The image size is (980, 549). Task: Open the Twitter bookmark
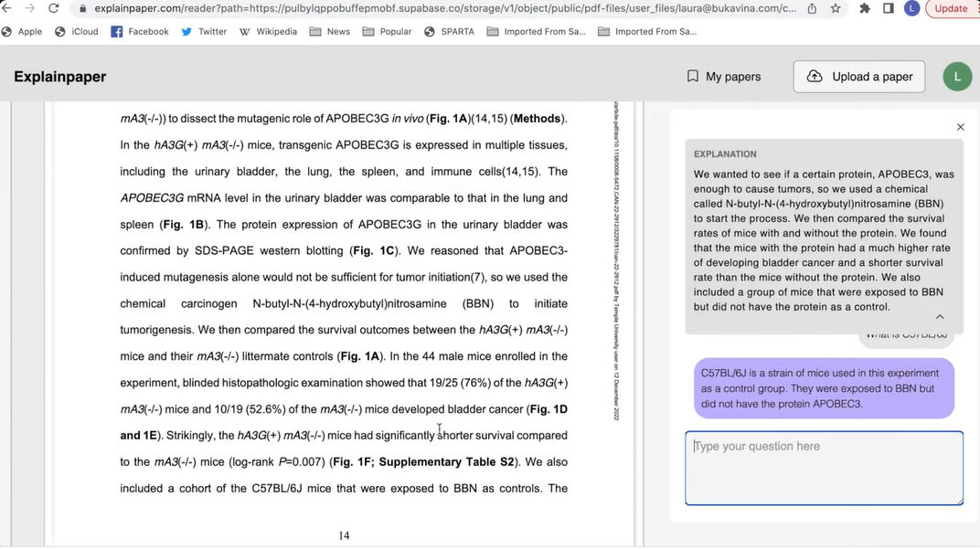(x=204, y=31)
